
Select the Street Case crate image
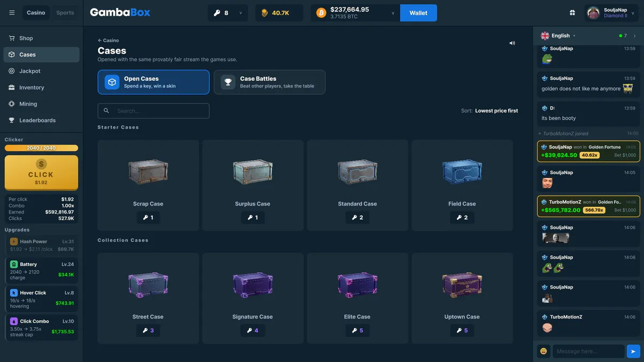[148, 284]
